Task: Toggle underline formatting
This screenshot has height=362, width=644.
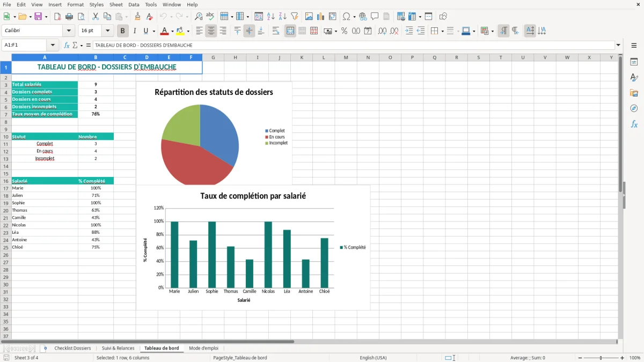Action: tap(146, 31)
